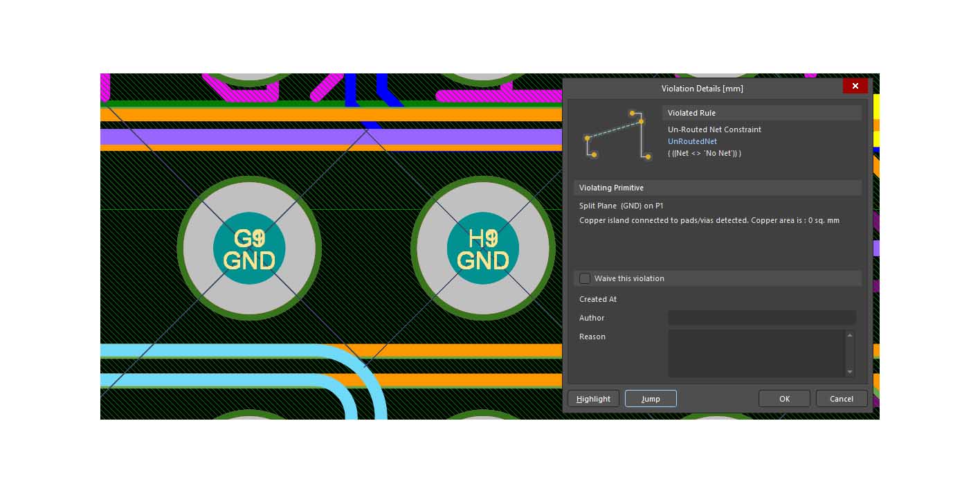Click the Violation Details title bar
This screenshot has height=493, width=980.
click(x=702, y=88)
